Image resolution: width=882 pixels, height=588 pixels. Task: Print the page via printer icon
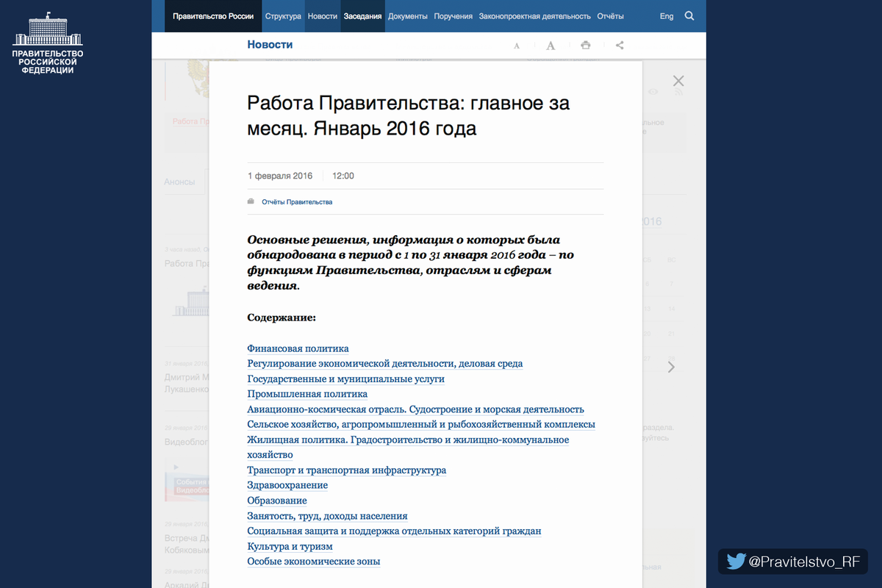point(585,45)
